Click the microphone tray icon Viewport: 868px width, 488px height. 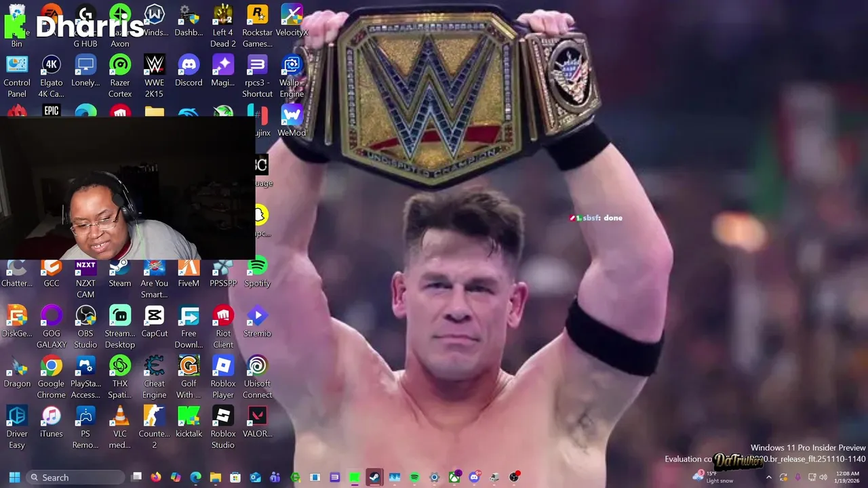[797, 477]
